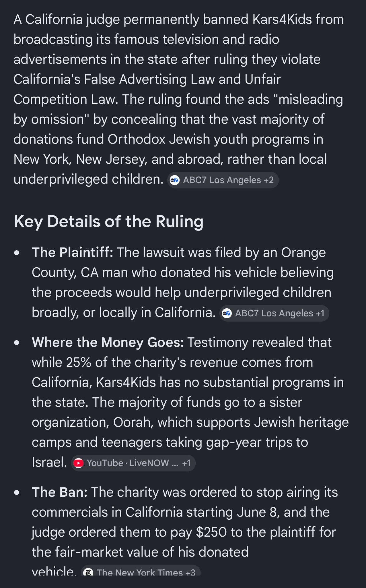Open the 'ABC7 Los Angeles +2' source chip
The image size is (366, 588).
point(223,180)
